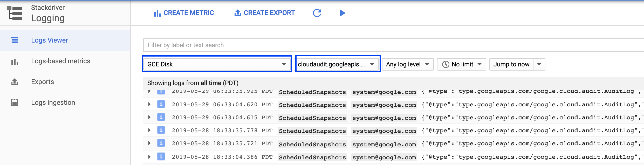644x165 pixels.
Task: Click the clock icon in No limit
Action: click(446, 64)
